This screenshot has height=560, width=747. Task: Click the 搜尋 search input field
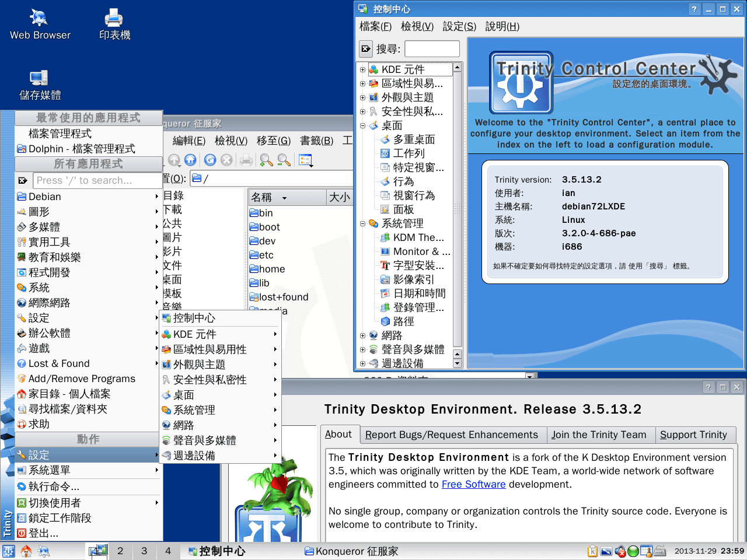pyautogui.click(x=432, y=48)
